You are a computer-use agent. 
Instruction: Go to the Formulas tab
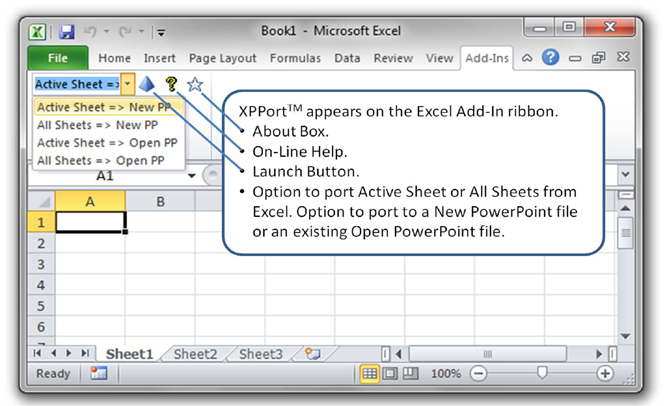(295, 58)
